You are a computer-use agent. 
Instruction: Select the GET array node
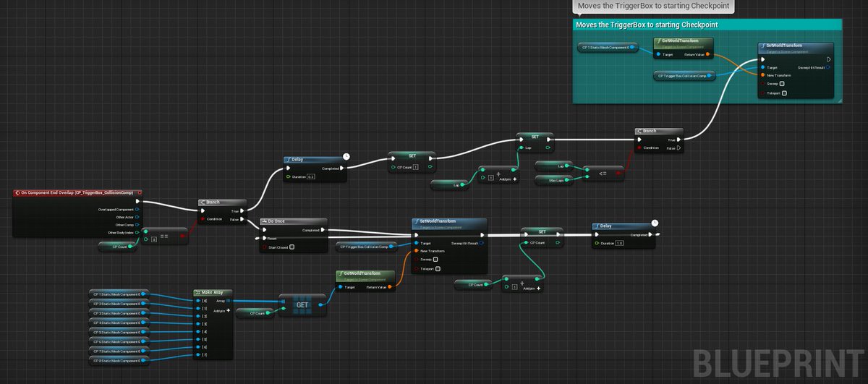click(302, 305)
